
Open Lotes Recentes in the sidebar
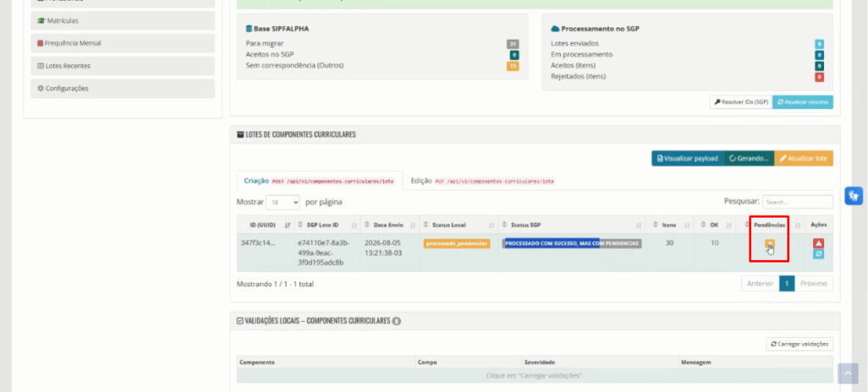coord(123,66)
